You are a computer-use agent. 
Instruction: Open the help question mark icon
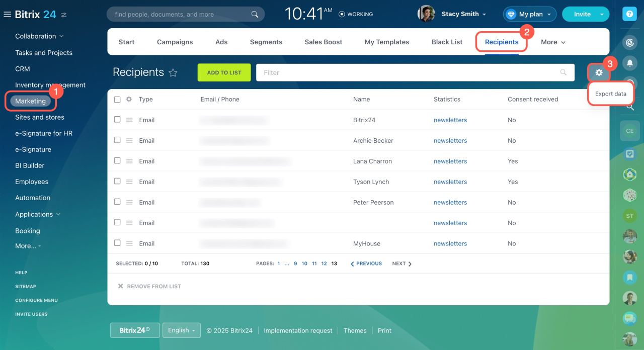coord(629,15)
